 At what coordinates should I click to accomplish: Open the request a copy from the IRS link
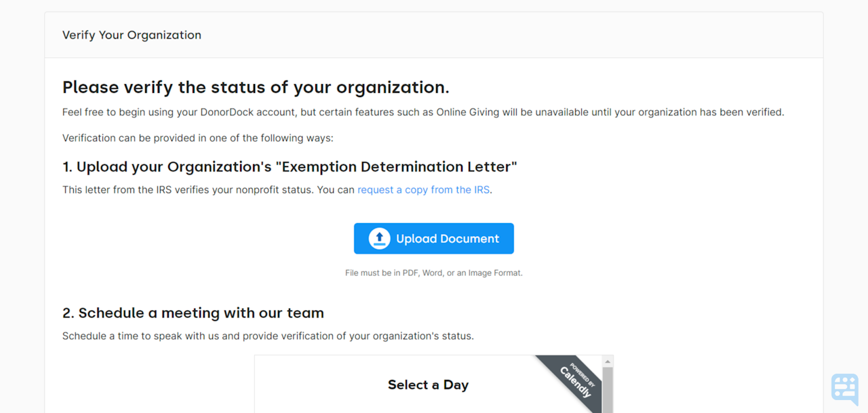point(423,189)
